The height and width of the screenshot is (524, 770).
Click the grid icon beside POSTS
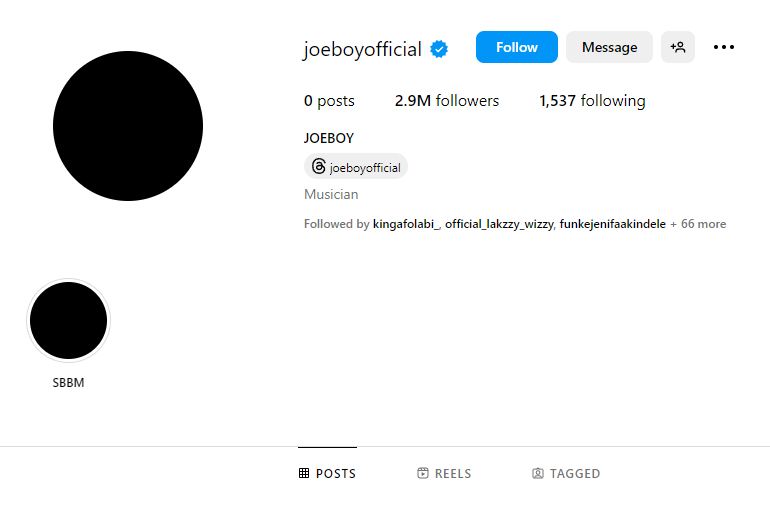pos(304,474)
